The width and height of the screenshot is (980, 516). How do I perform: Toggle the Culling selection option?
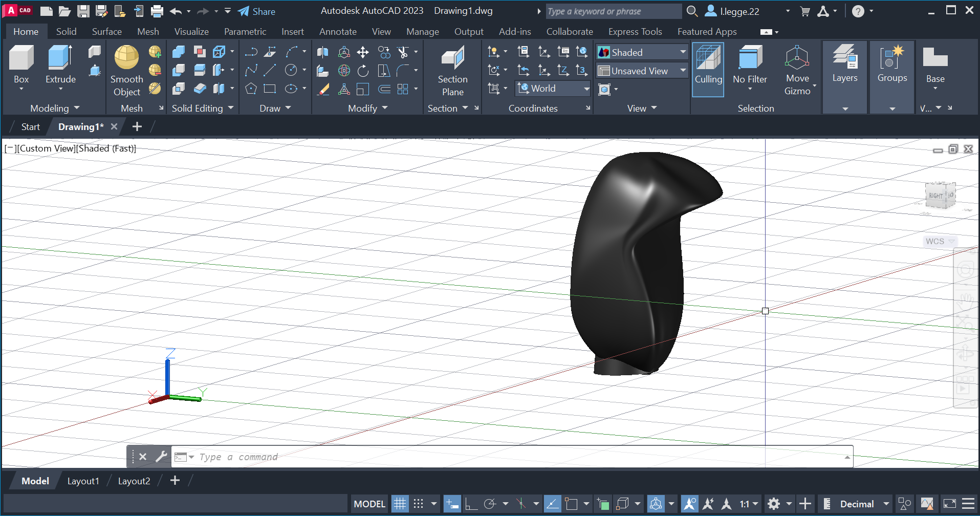708,70
